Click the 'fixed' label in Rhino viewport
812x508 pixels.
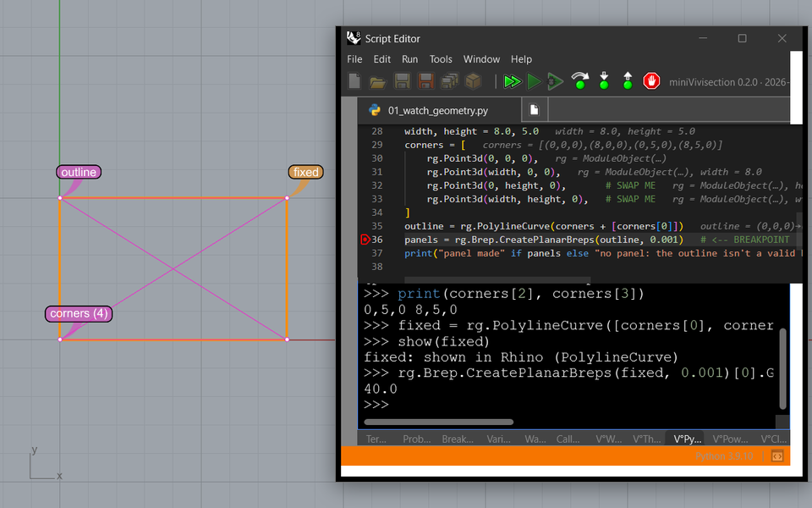(305, 172)
